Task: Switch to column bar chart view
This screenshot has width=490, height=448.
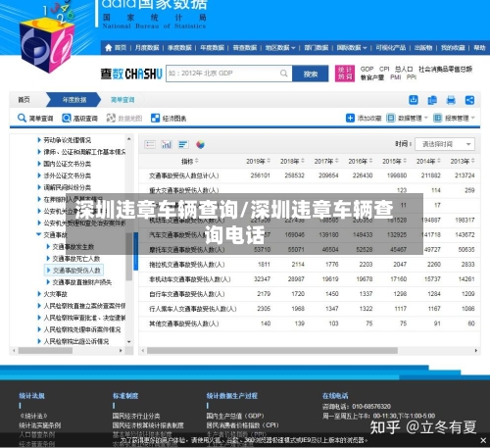Action: [167, 144]
